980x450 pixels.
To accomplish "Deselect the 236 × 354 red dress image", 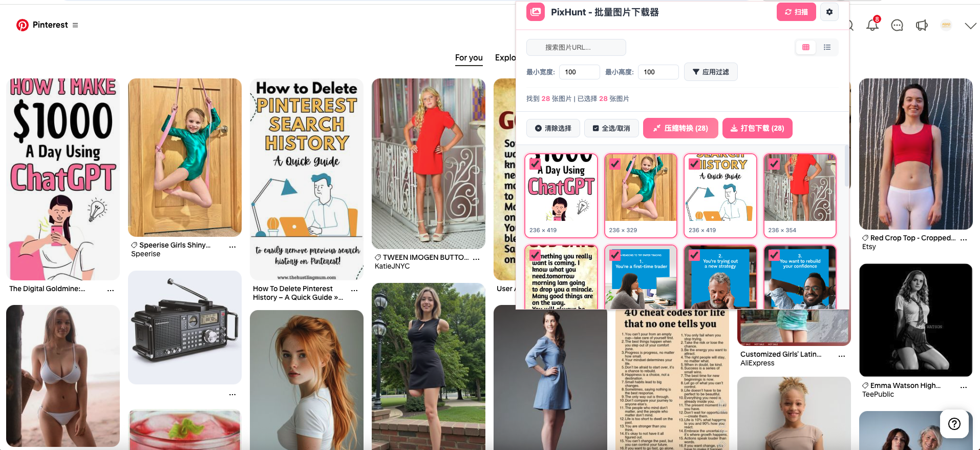I will [774, 164].
